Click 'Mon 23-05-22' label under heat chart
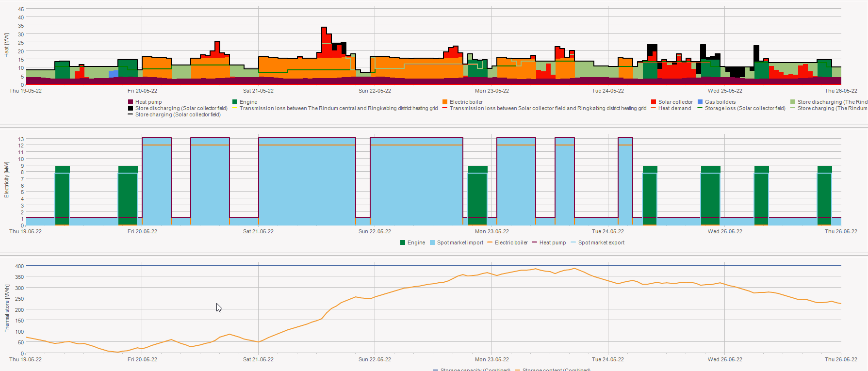Image resolution: width=868 pixels, height=371 pixels. (491, 91)
